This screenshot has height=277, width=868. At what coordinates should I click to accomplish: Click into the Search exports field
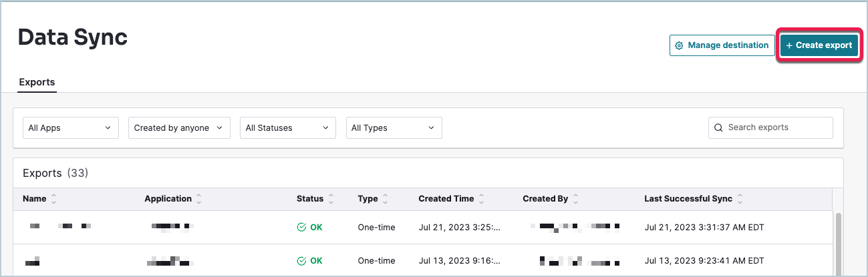[x=776, y=127]
